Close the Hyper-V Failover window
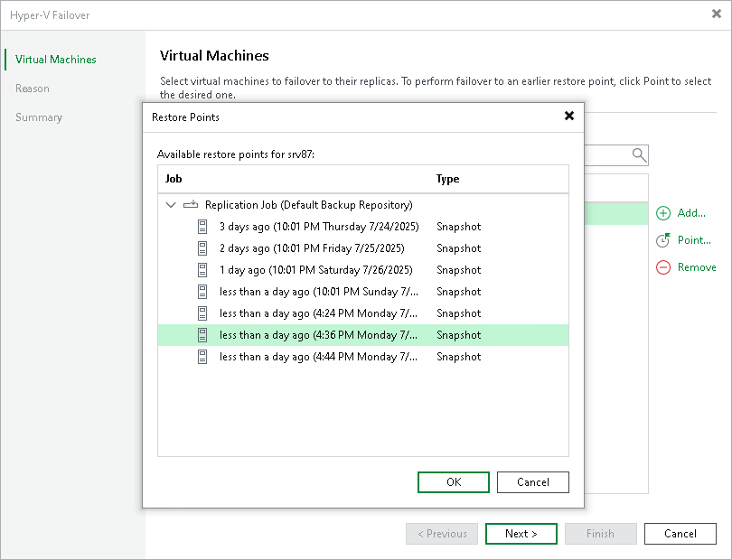The image size is (732, 560). [717, 14]
